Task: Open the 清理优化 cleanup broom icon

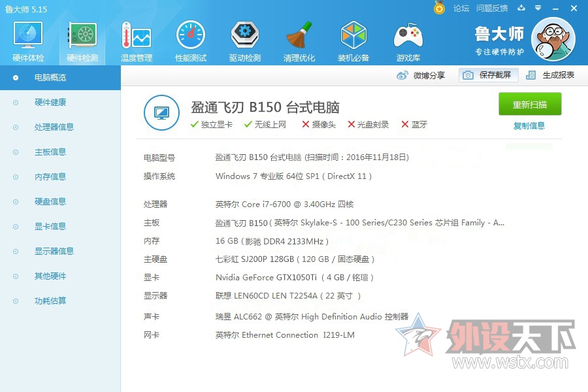Action: (x=299, y=41)
